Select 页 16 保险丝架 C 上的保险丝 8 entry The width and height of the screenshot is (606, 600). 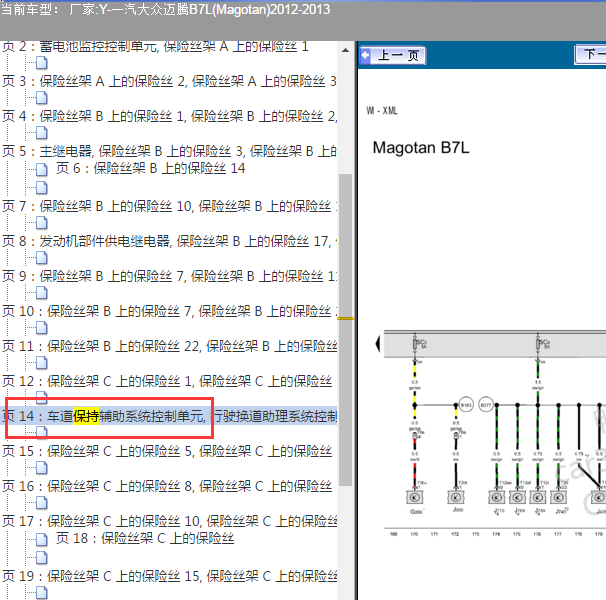167,486
